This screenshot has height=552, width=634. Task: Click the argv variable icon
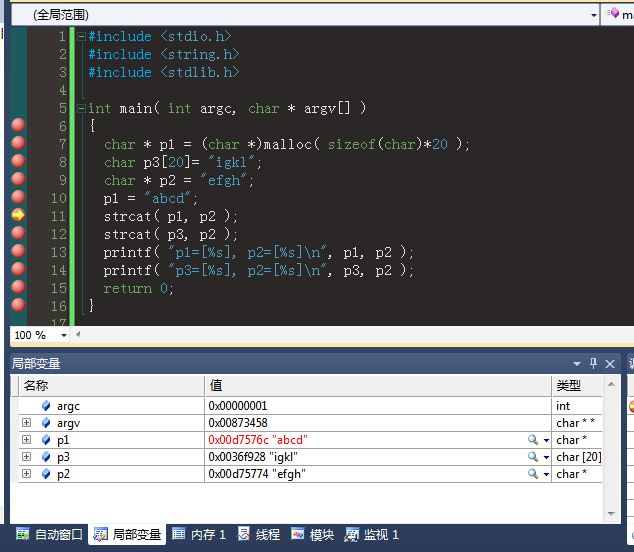[x=46, y=423]
